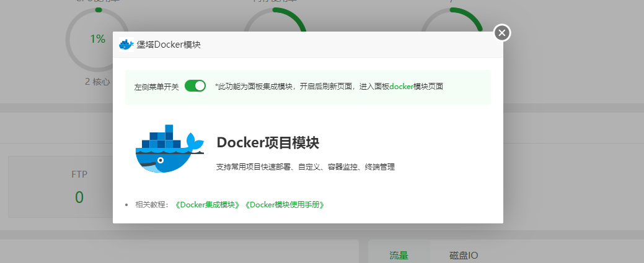Click the 支持常用项目快速部署 description text

[306, 167]
